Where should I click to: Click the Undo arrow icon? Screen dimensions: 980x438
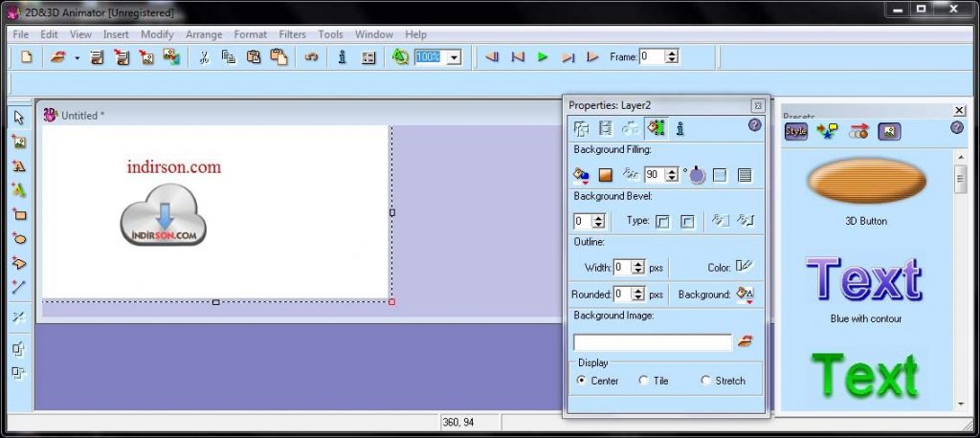[311, 56]
